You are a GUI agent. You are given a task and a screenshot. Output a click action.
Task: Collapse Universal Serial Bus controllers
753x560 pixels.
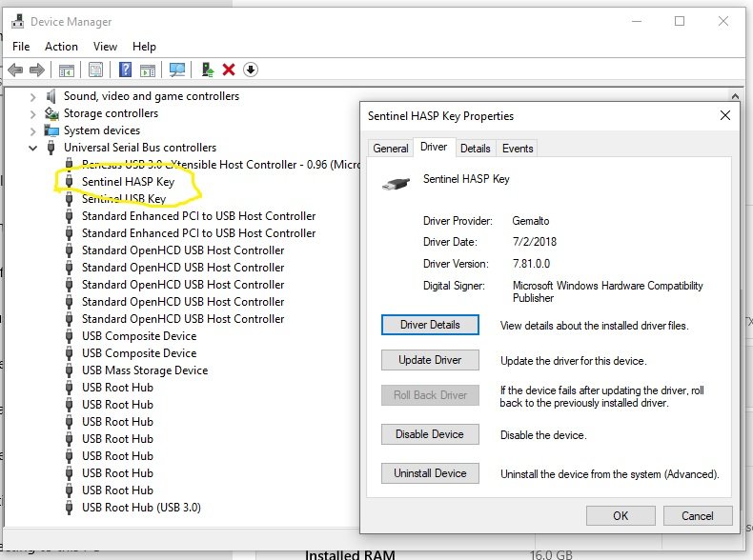pos(34,148)
